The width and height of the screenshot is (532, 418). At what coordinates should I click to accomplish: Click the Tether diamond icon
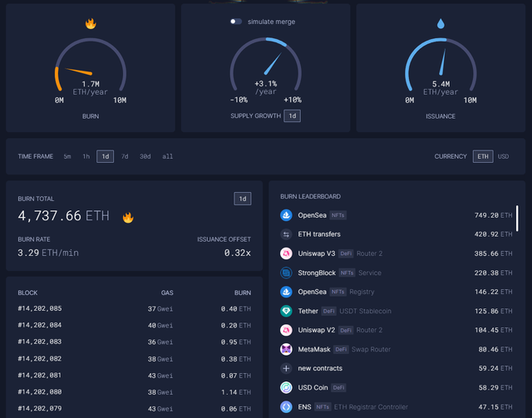[x=286, y=311]
